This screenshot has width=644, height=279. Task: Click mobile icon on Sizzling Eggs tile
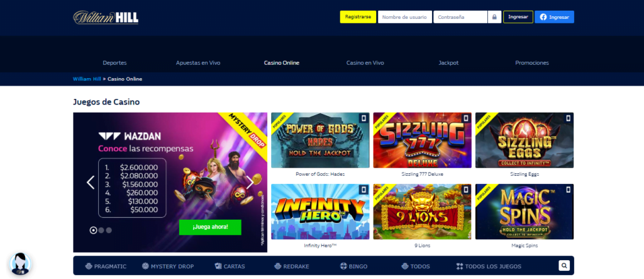568,118
